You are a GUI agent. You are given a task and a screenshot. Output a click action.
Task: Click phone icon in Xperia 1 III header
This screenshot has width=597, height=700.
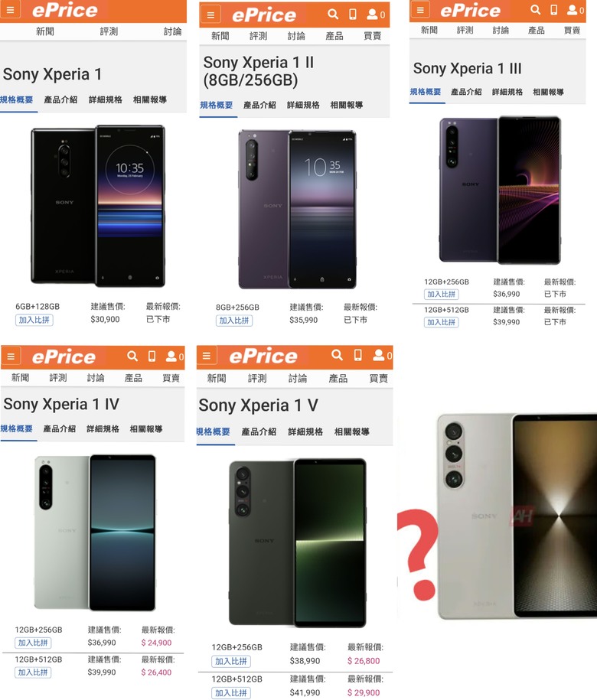553,10
